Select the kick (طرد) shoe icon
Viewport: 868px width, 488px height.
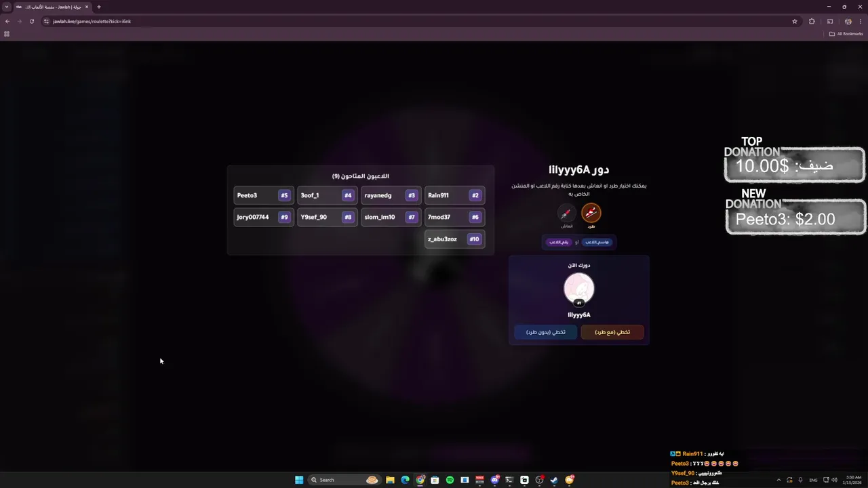(591, 213)
